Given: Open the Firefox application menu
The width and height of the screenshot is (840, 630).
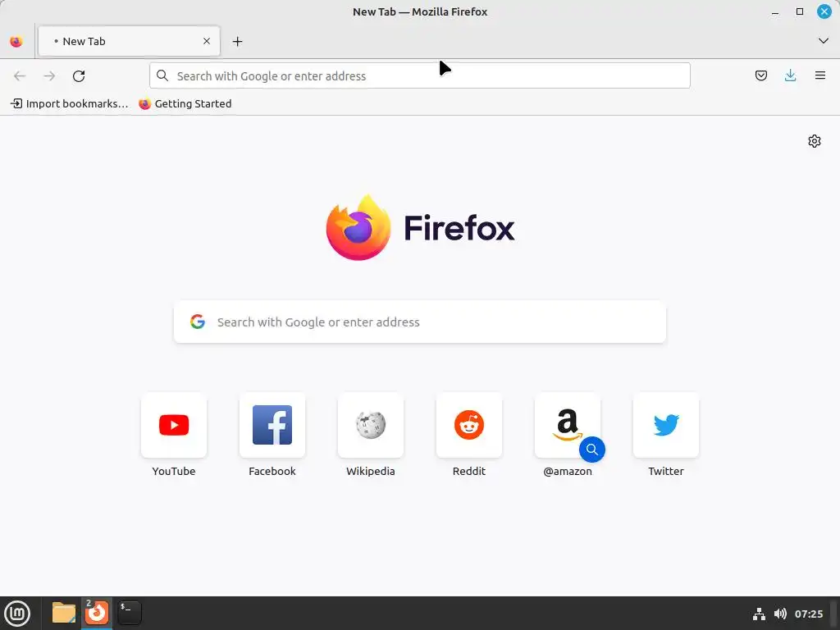Looking at the screenshot, I should pyautogui.click(x=820, y=75).
